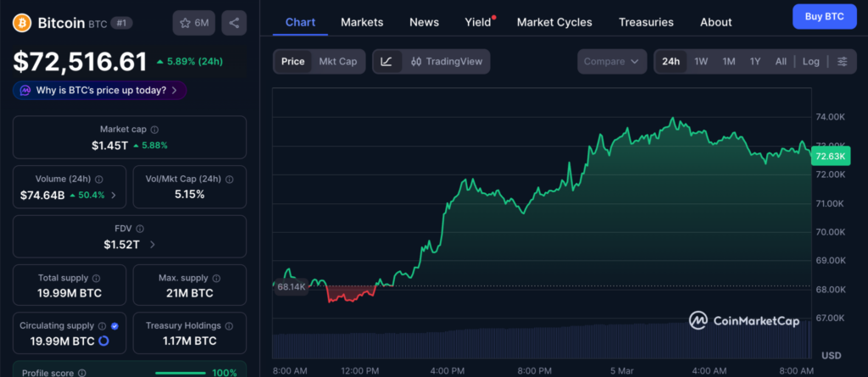Open the Markets tab
Screen dimensions: 868x377
(362, 22)
